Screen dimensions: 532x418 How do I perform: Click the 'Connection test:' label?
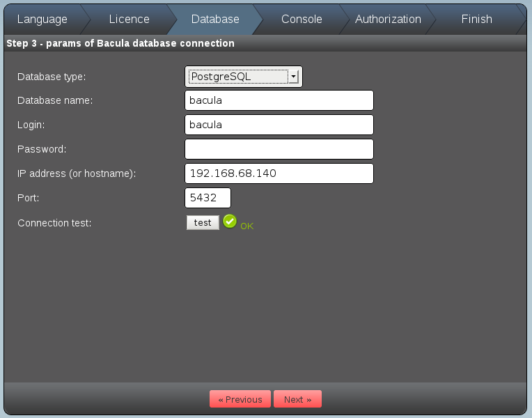click(54, 223)
